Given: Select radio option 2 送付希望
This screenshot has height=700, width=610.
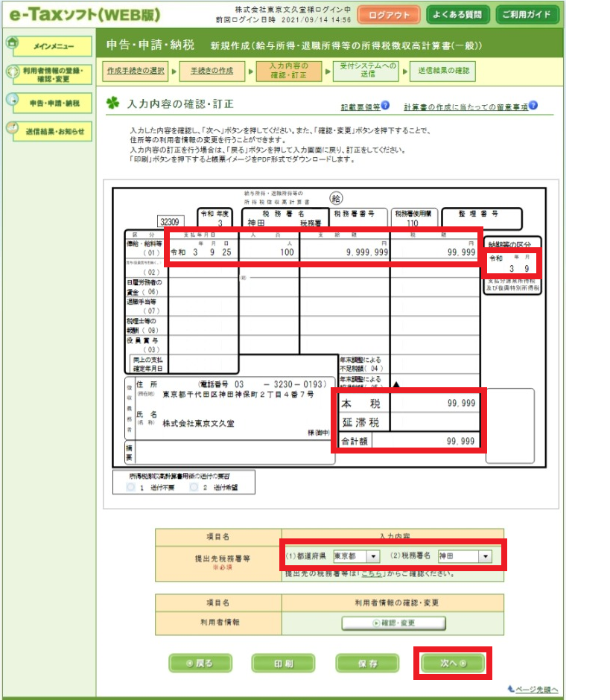Looking at the screenshot, I should 194,487.
